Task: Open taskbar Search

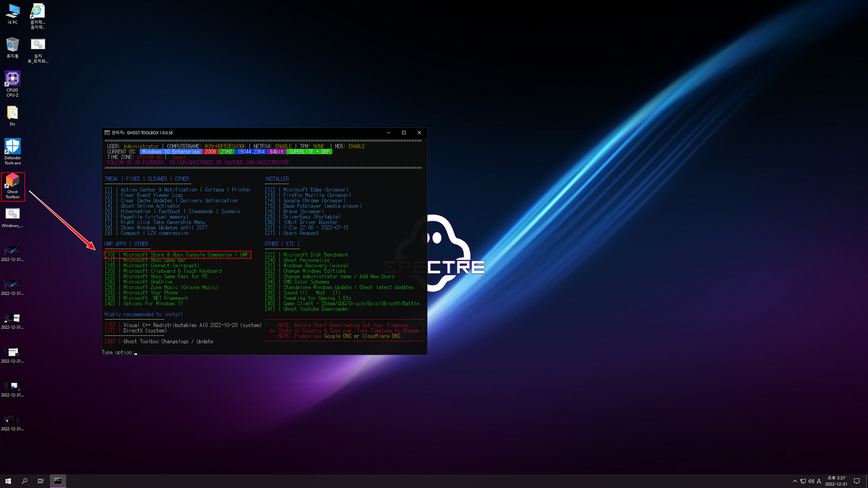Action: pos(25,481)
